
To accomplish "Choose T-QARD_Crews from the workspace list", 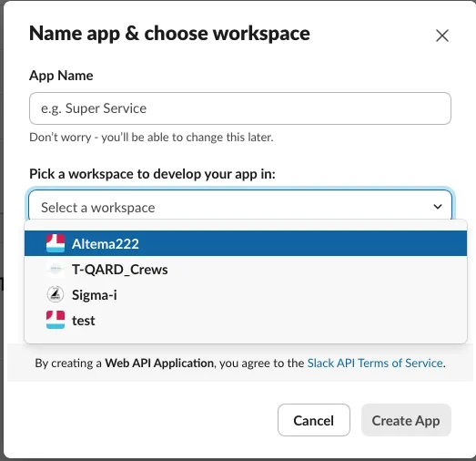I will coord(246,269).
